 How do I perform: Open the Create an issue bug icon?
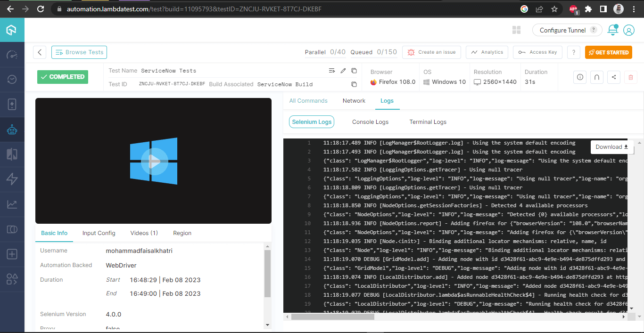pos(411,52)
